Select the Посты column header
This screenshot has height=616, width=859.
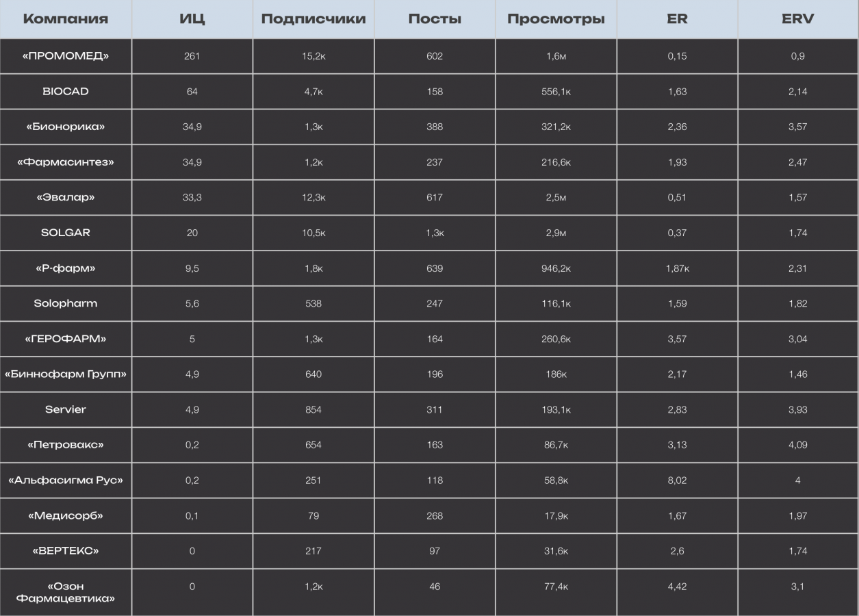coord(435,19)
